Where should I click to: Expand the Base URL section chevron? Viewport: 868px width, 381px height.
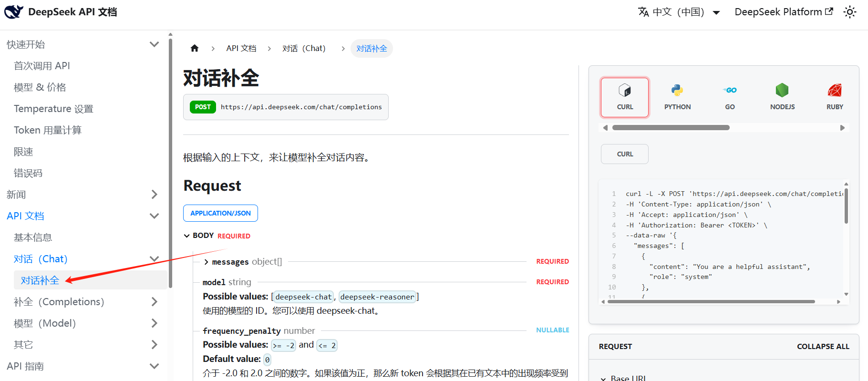603,379
